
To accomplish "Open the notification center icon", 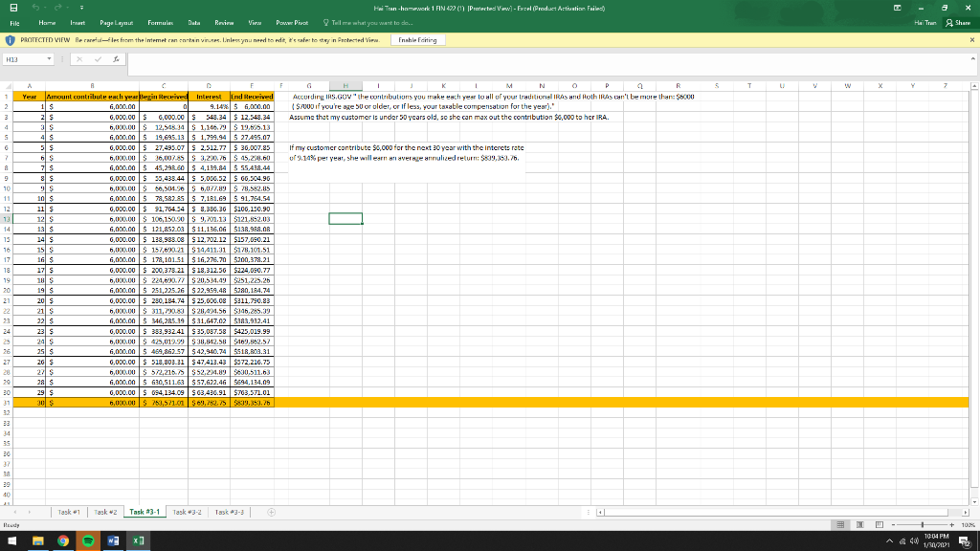I will (965, 540).
